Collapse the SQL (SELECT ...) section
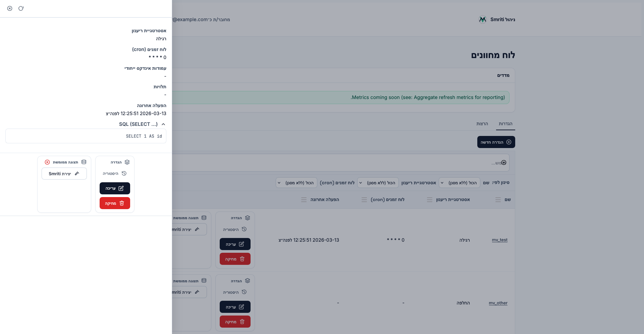This screenshot has width=644, height=334. pos(163,124)
